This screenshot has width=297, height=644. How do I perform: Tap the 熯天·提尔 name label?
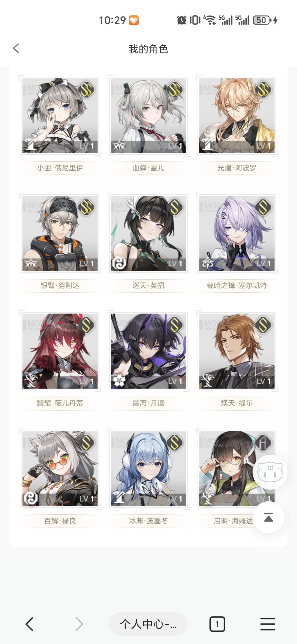(237, 403)
